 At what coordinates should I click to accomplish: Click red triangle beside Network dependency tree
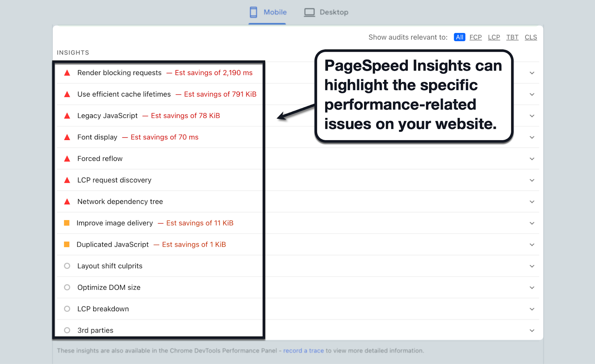[x=67, y=202]
